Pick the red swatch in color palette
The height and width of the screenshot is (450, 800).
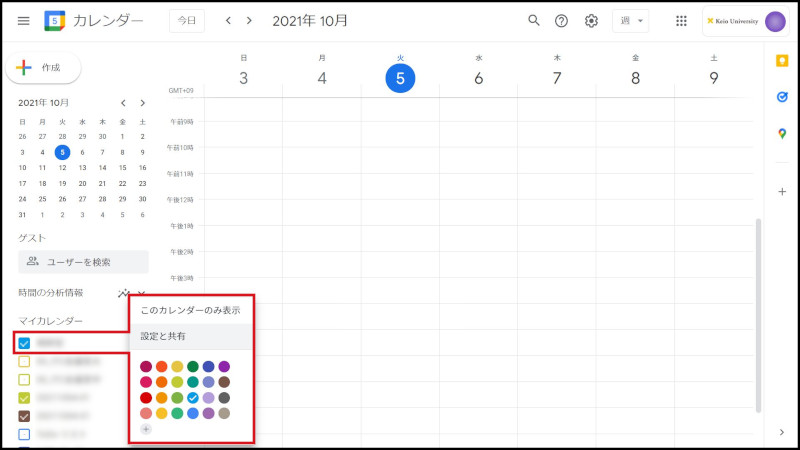(x=146, y=398)
